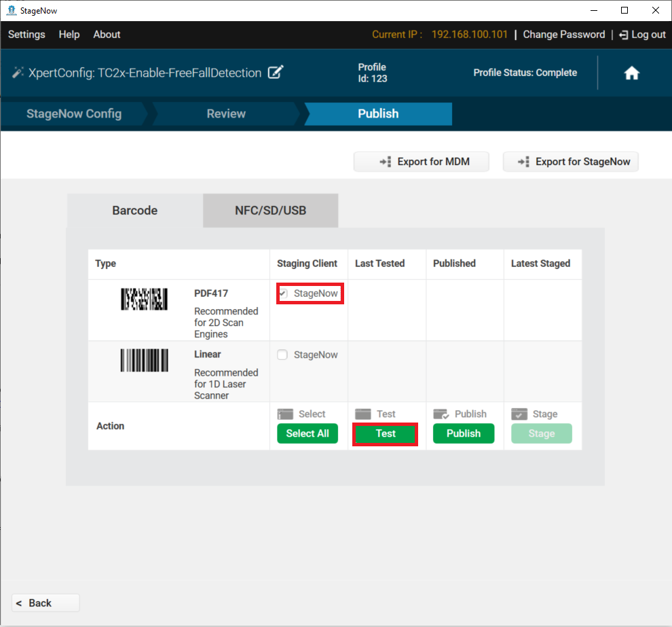Click Export for MDM
The height and width of the screenshot is (627, 672).
coord(422,162)
